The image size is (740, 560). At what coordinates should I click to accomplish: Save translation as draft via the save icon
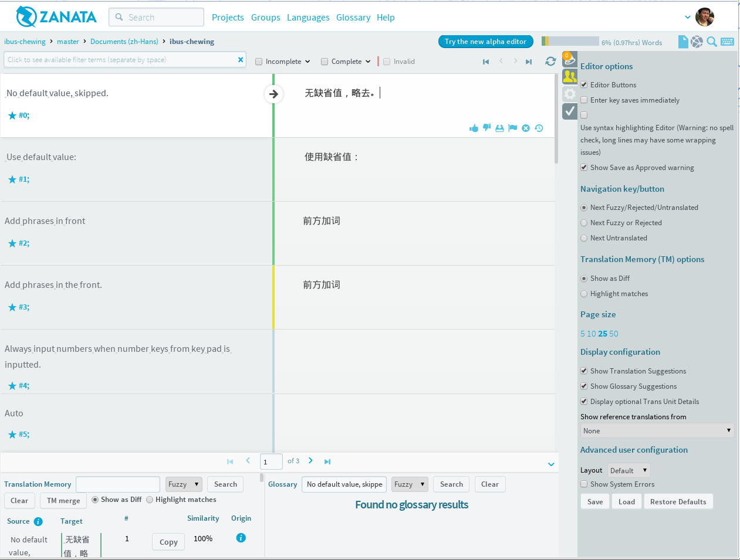click(x=499, y=128)
